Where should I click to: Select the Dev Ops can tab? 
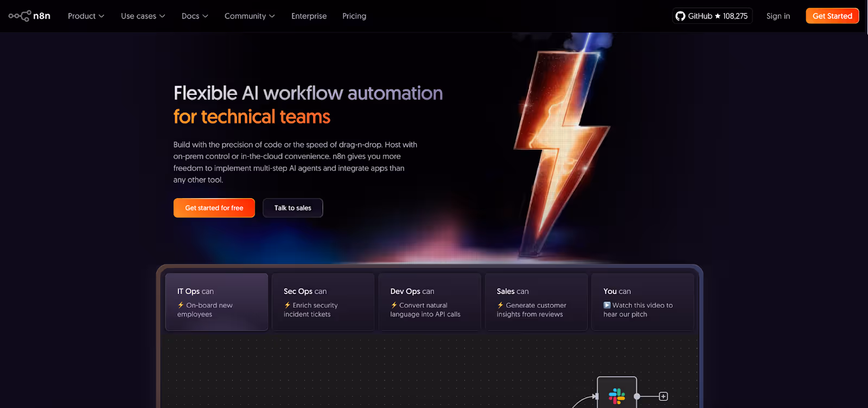click(x=429, y=302)
